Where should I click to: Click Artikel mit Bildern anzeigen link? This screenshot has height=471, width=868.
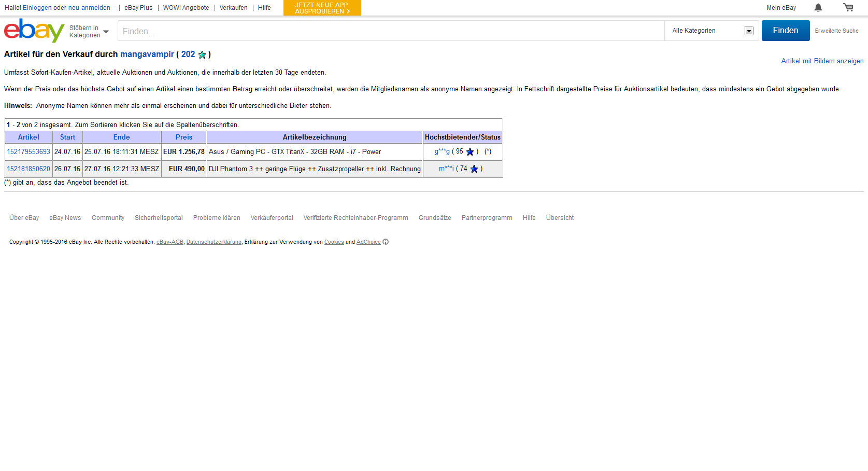pos(822,61)
